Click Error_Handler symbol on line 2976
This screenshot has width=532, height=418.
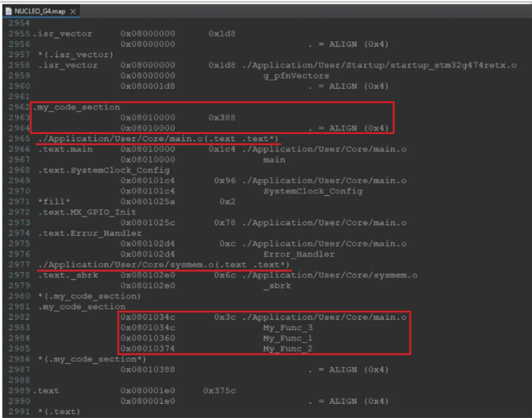299,255
